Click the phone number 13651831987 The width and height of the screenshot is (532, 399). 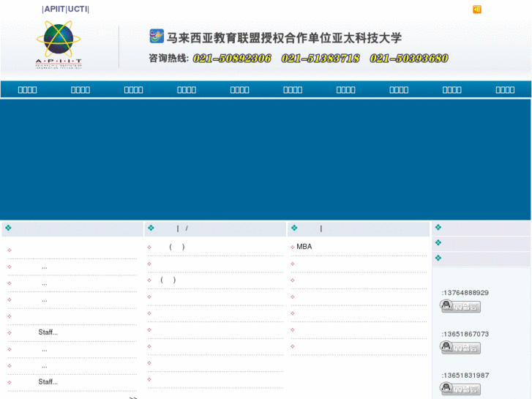click(466, 376)
